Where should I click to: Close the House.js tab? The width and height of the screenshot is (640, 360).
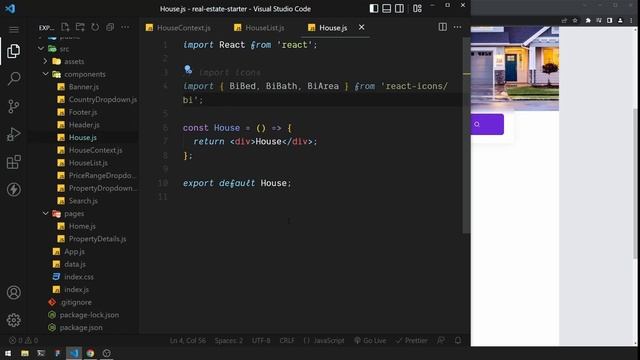361,27
